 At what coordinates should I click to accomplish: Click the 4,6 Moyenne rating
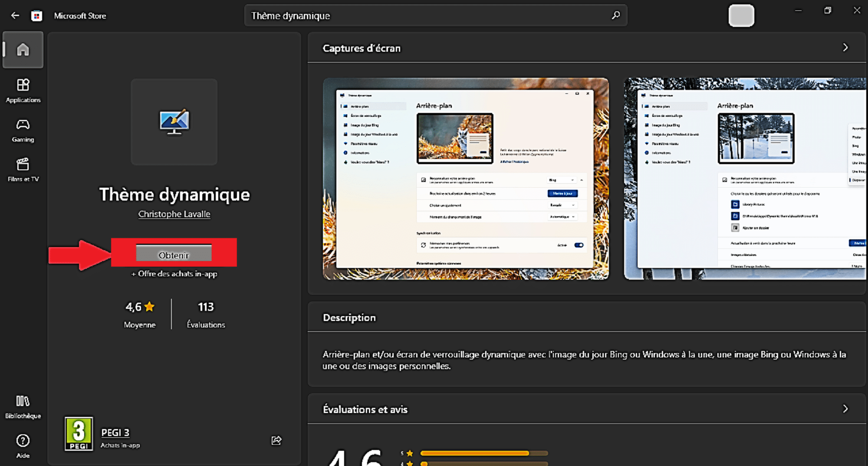[x=140, y=314]
